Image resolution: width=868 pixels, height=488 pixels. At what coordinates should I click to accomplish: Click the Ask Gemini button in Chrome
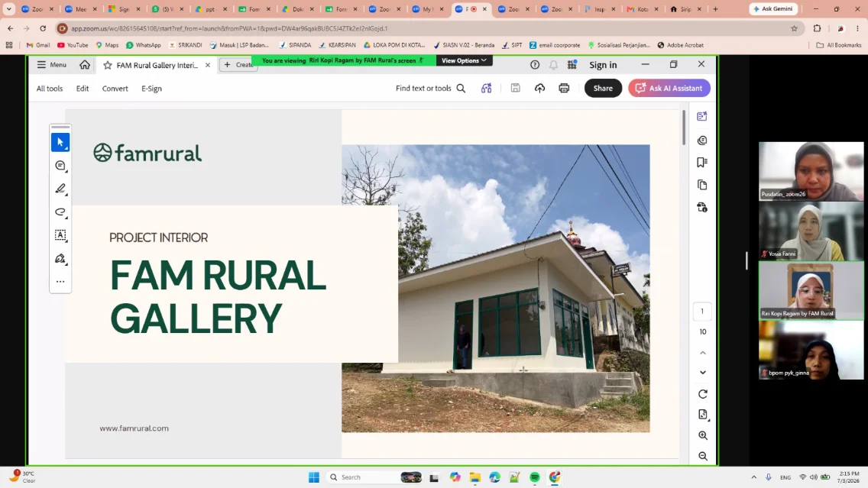coord(774,9)
